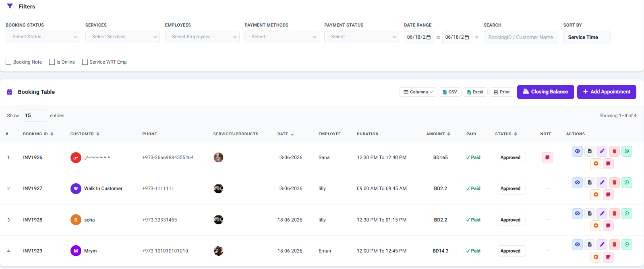
Task: Print the booking table
Action: (502, 92)
